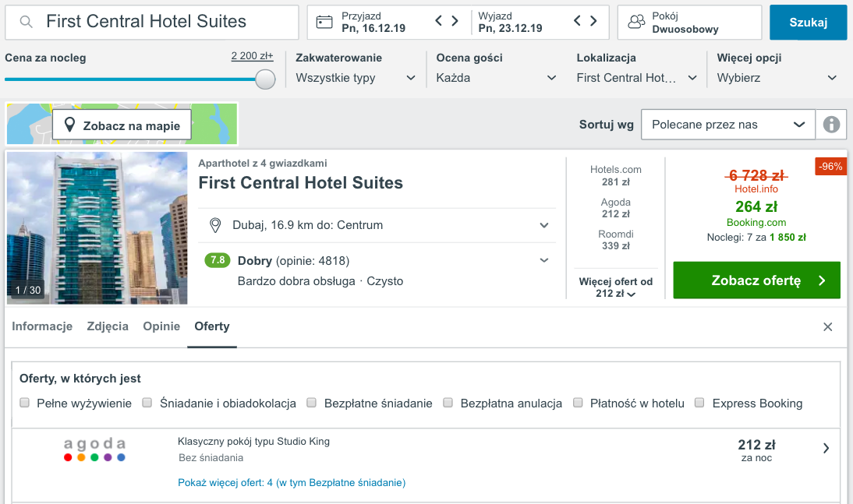Click the green Zobacz ofertę button
The height and width of the screenshot is (504, 853).
[x=757, y=280]
